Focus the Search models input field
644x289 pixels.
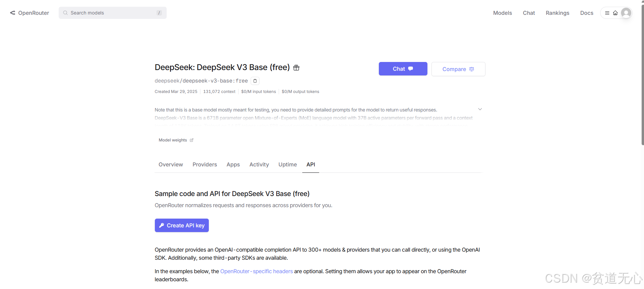tap(113, 13)
